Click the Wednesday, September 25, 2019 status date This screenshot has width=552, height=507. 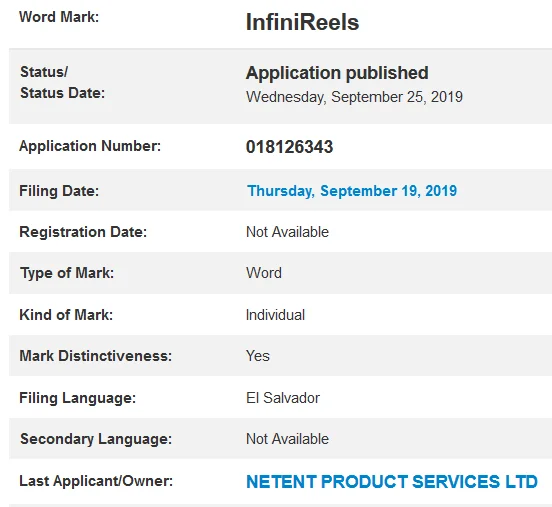coord(354,97)
